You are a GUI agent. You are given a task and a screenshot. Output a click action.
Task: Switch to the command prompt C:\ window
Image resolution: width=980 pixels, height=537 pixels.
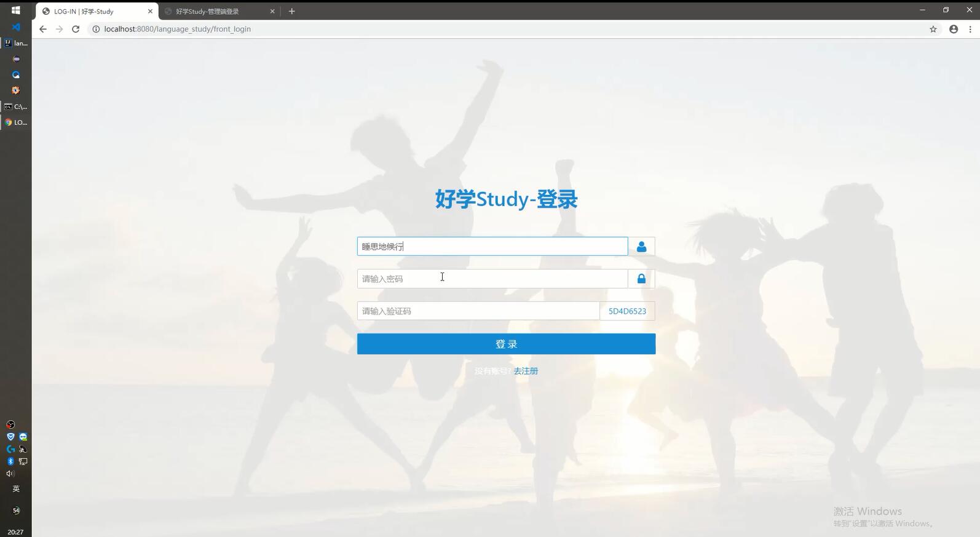click(16, 106)
